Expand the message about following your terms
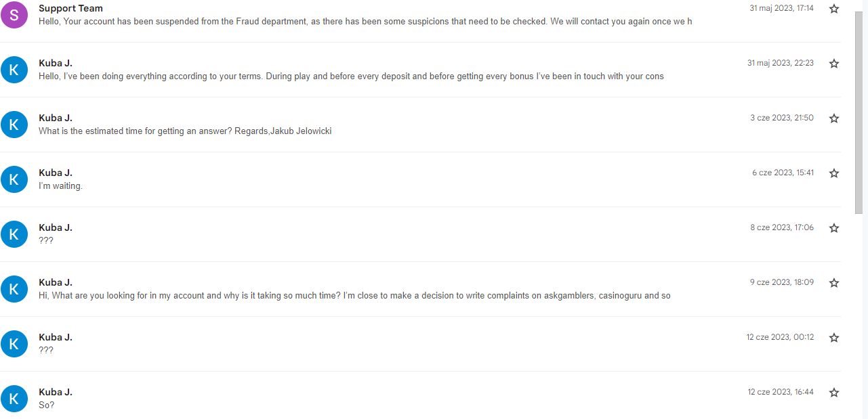The image size is (868, 419). click(x=351, y=76)
